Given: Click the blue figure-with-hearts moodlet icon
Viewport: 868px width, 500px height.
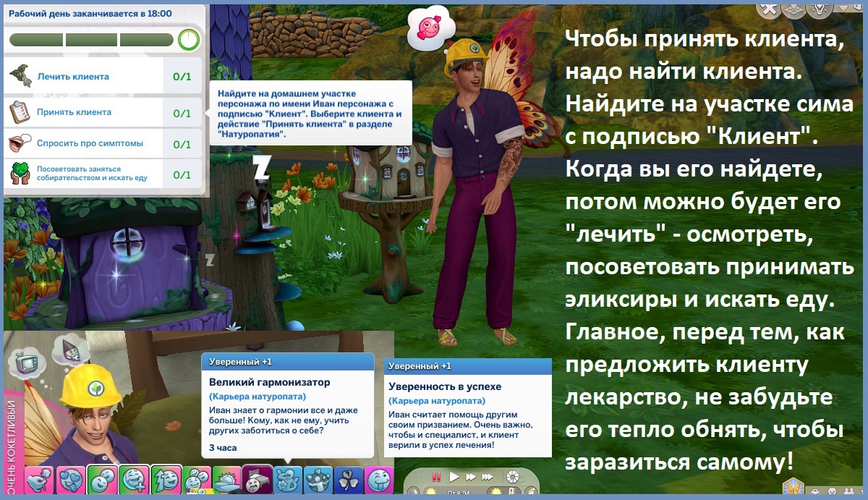Looking at the screenshot, I should [318, 480].
